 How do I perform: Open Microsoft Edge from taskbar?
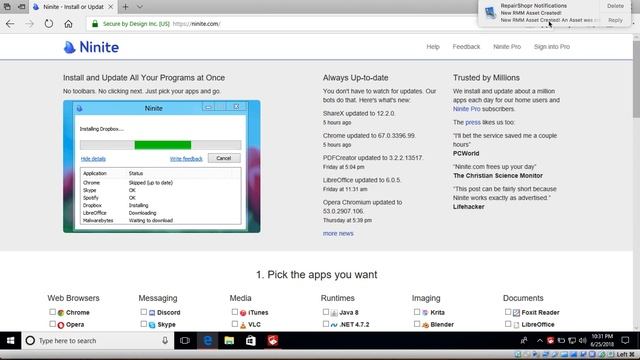pos(208,340)
